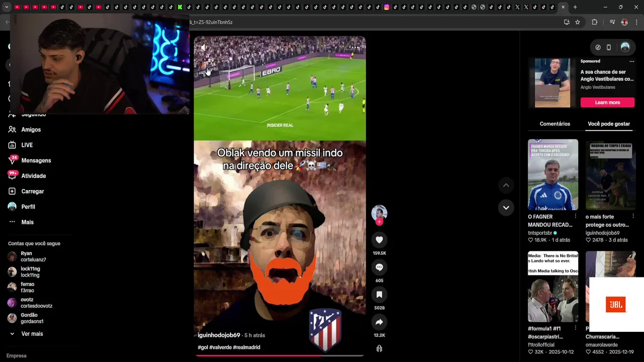Screen dimensions: 644x362
Task: Click the #realmadrid hashtag
Action: [247, 347]
